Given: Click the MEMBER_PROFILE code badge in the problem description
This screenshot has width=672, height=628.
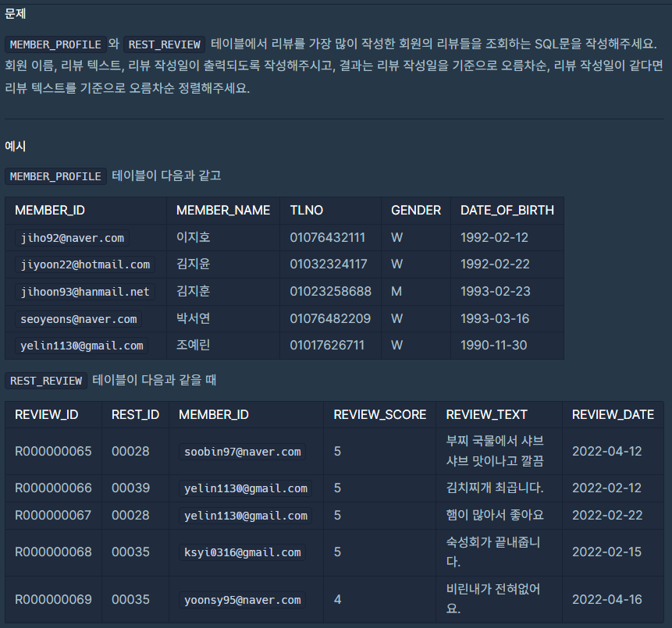Looking at the screenshot, I should (x=55, y=44).
